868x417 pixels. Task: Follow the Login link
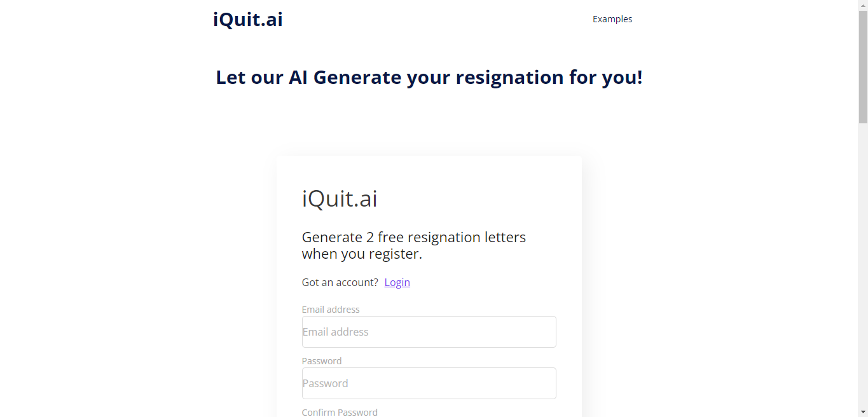[397, 282]
